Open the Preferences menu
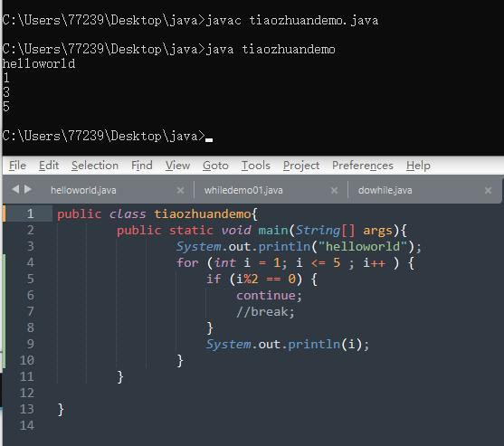 click(x=363, y=166)
